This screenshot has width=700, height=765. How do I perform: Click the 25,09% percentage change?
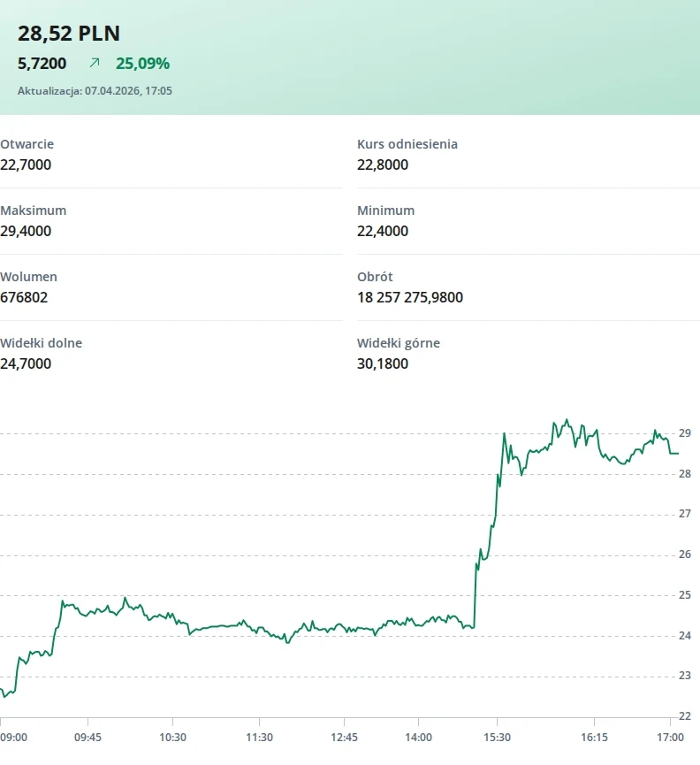(142, 64)
